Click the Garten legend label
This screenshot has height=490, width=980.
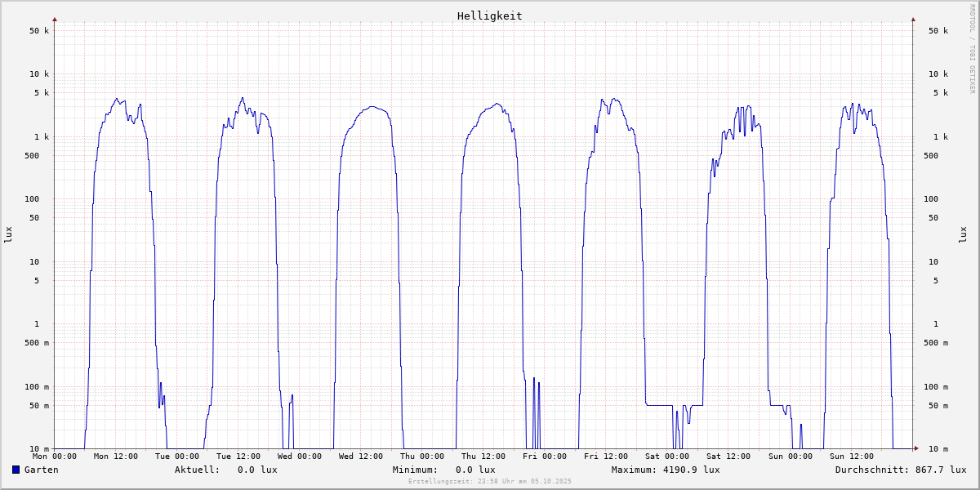click(x=41, y=470)
